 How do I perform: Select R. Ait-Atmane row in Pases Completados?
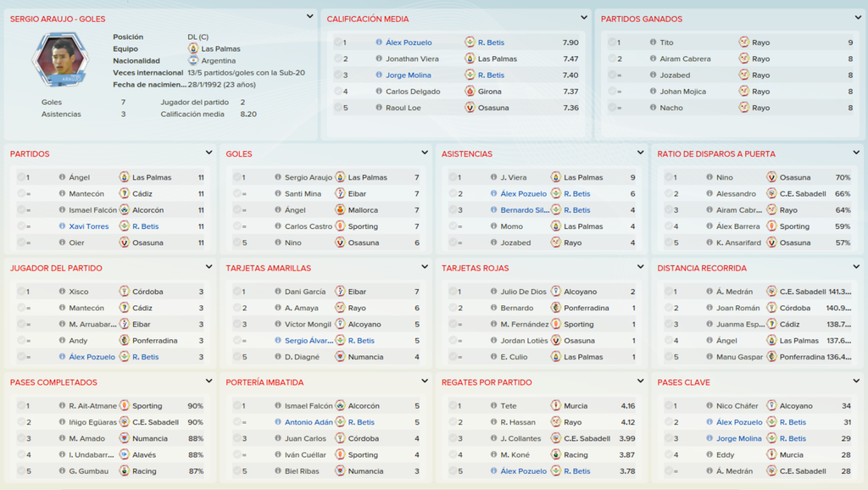coord(109,406)
